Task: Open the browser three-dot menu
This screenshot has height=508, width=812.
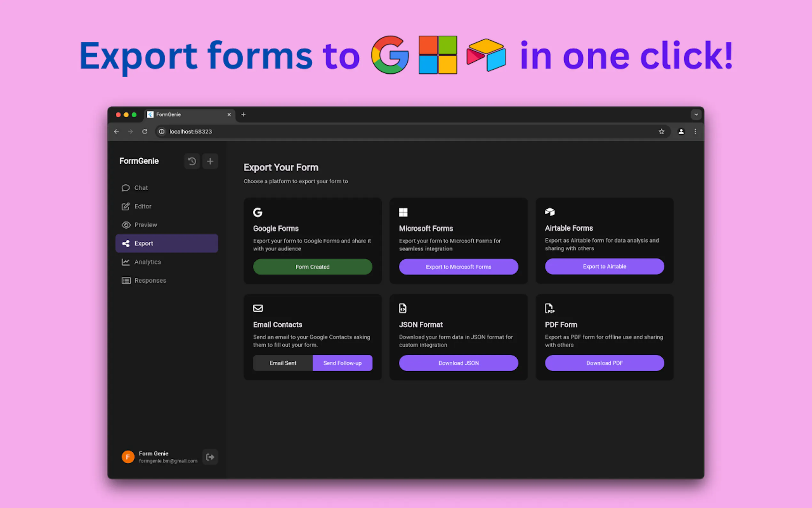Action: point(696,131)
